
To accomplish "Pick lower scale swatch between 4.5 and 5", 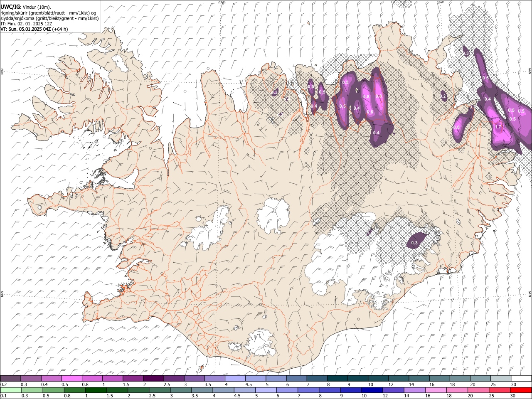I will 244,390.
